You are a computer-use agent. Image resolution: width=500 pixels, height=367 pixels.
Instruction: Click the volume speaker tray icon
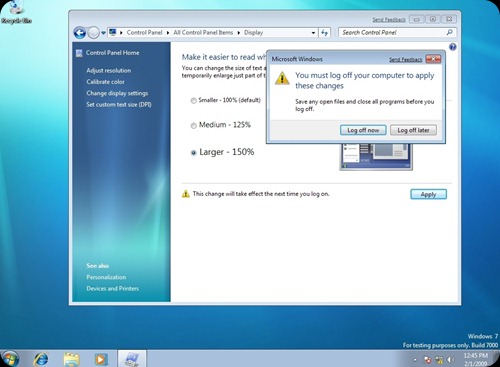pyautogui.click(x=450, y=360)
